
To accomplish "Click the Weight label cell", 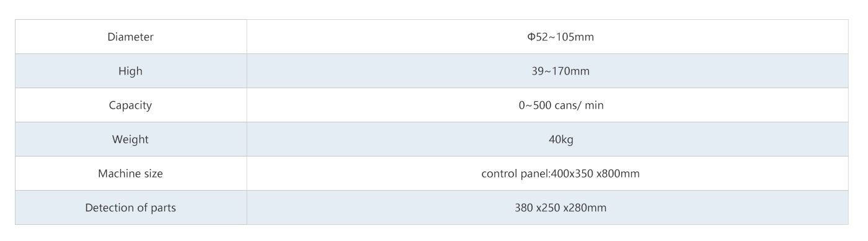I will point(131,139).
